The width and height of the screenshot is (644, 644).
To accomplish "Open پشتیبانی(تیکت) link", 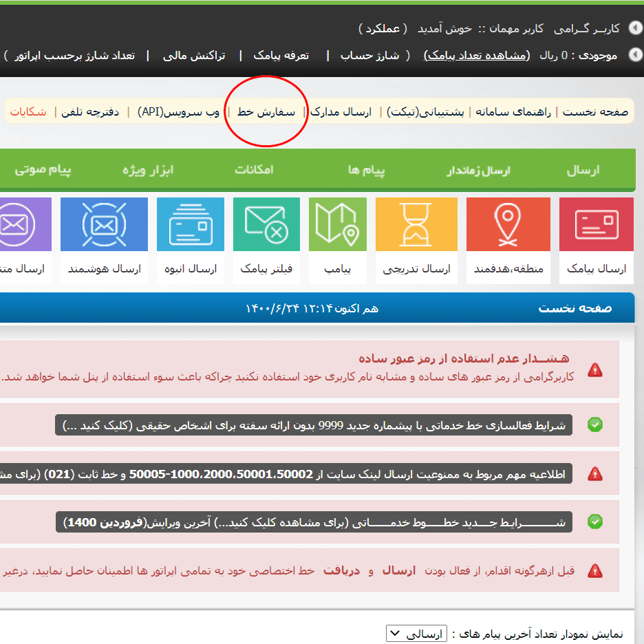I will pos(425,111).
